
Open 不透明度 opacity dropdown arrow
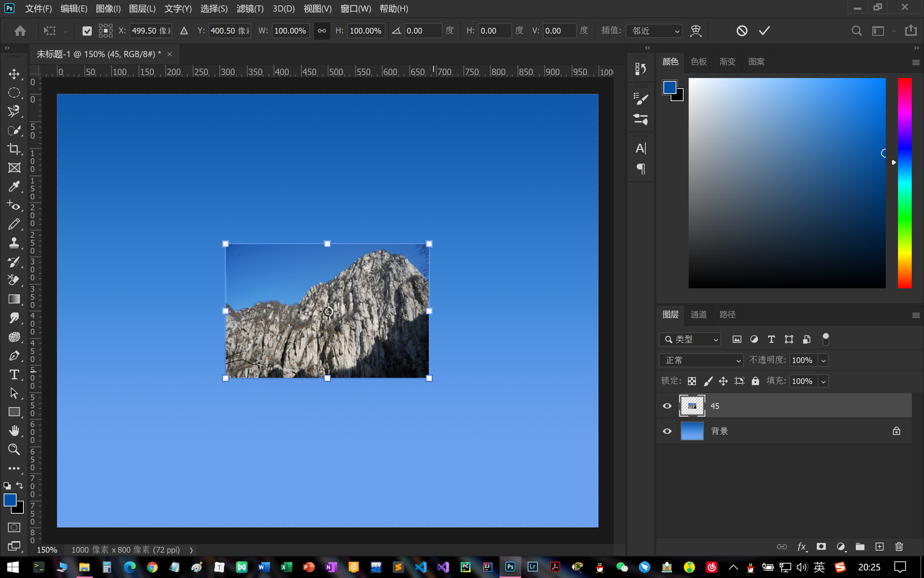point(823,360)
